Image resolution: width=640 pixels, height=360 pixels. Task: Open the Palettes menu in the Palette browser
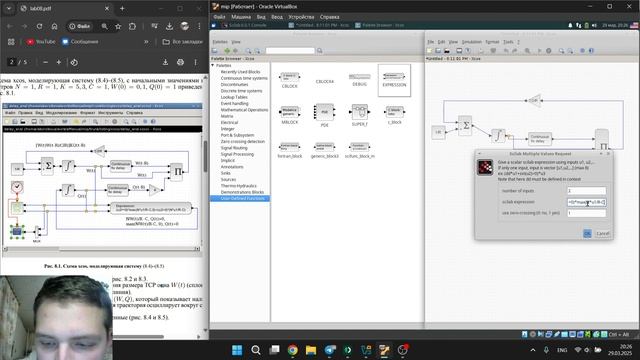point(220,42)
